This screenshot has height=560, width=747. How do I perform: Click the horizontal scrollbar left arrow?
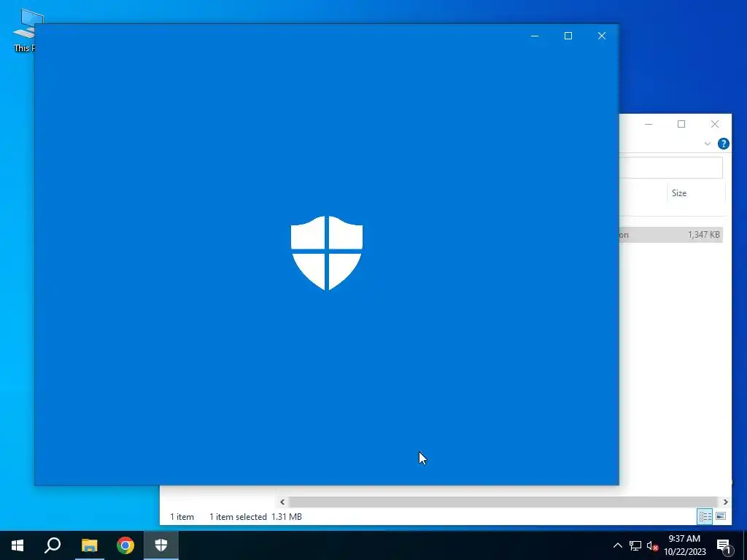[x=282, y=502]
